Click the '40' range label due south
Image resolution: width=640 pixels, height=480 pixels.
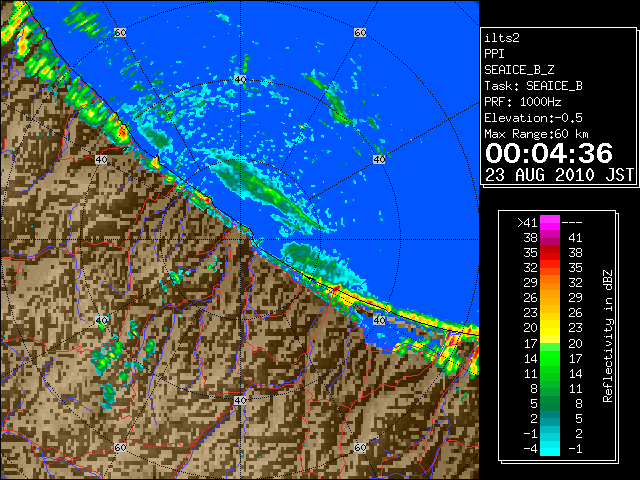240,400
